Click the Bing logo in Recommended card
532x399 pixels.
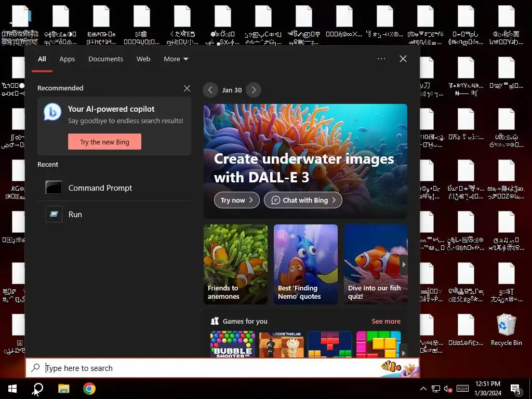click(x=52, y=112)
